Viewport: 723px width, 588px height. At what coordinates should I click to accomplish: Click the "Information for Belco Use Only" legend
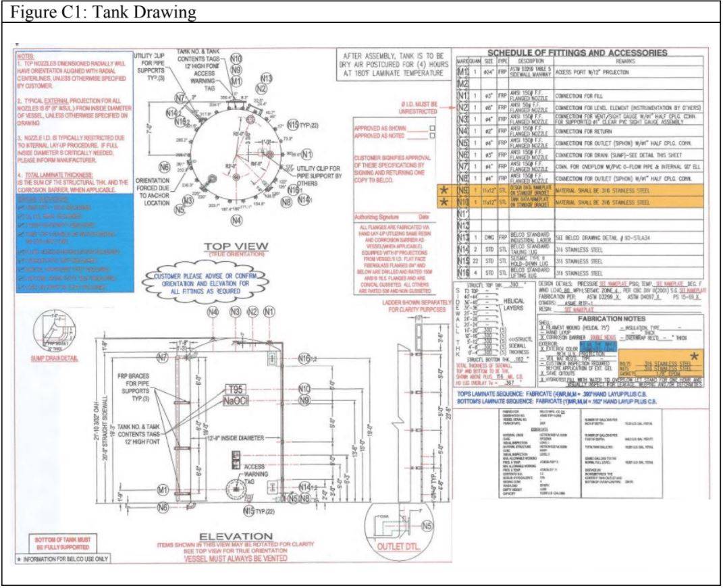click(x=62, y=559)
